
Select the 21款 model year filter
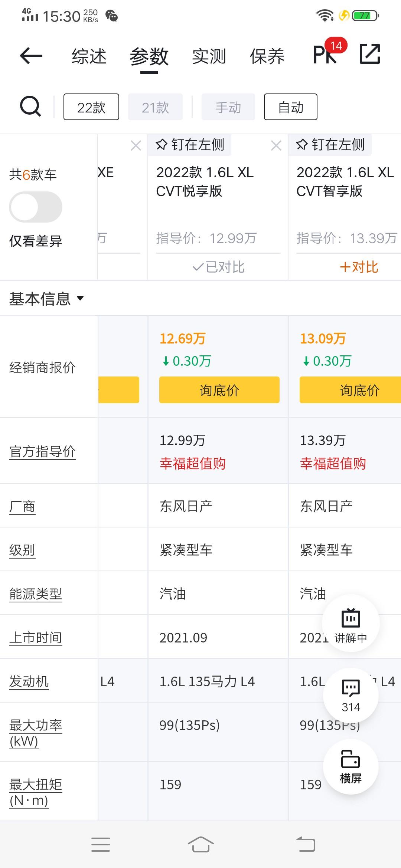155,107
